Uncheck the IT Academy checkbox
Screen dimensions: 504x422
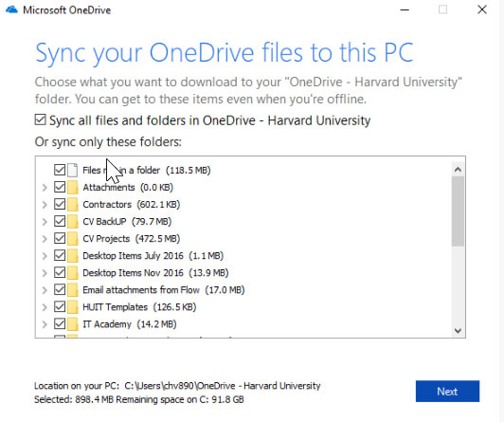tap(60, 323)
